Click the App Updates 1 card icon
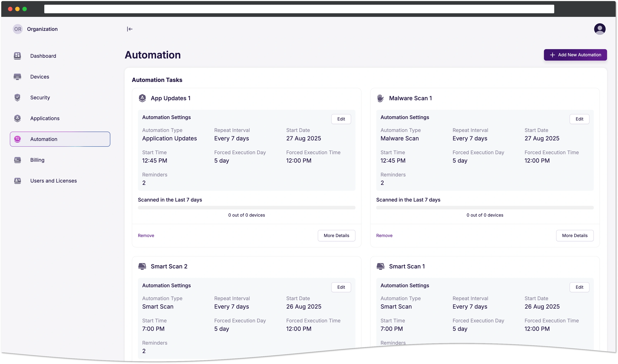This screenshot has height=364, width=618. click(142, 98)
